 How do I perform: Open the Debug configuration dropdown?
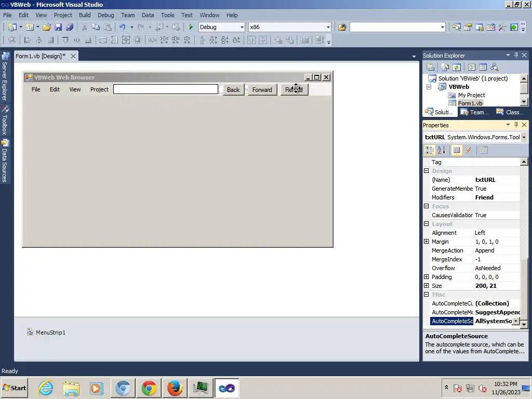pyautogui.click(x=242, y=27)
